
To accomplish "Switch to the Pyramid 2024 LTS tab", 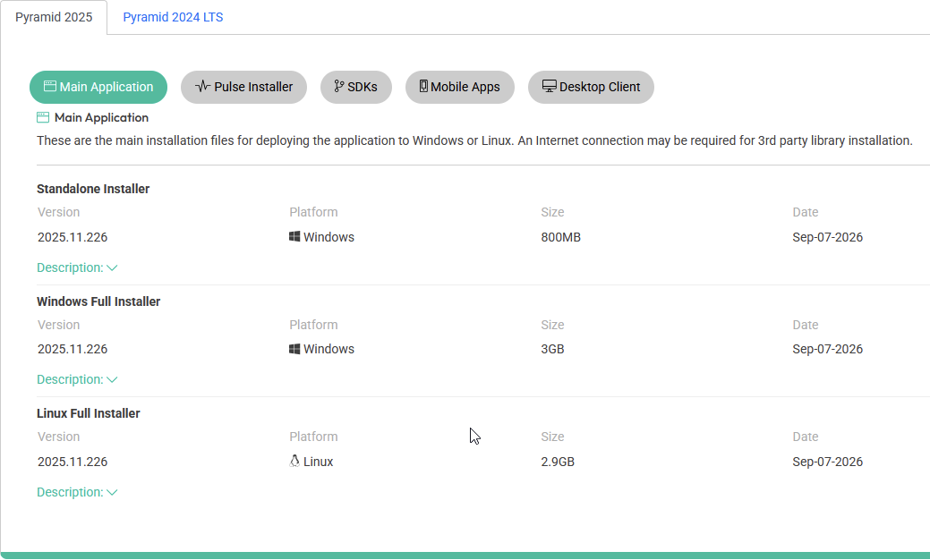I will tap(173, 17).
